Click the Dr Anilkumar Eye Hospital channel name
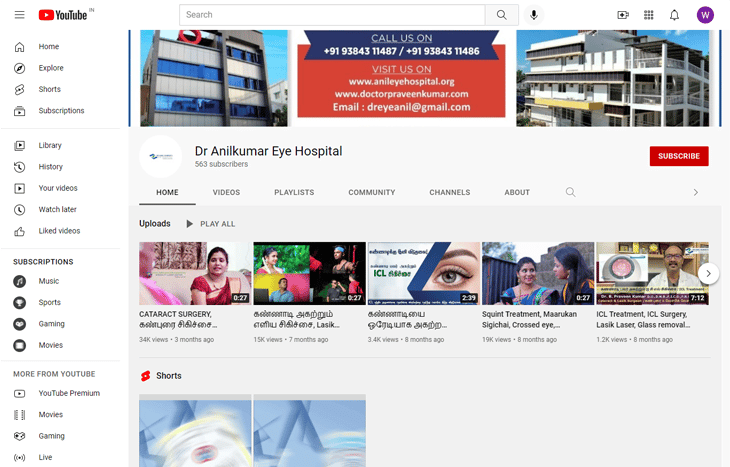Viewport: 730px width, 467px height. pos(268,151)
